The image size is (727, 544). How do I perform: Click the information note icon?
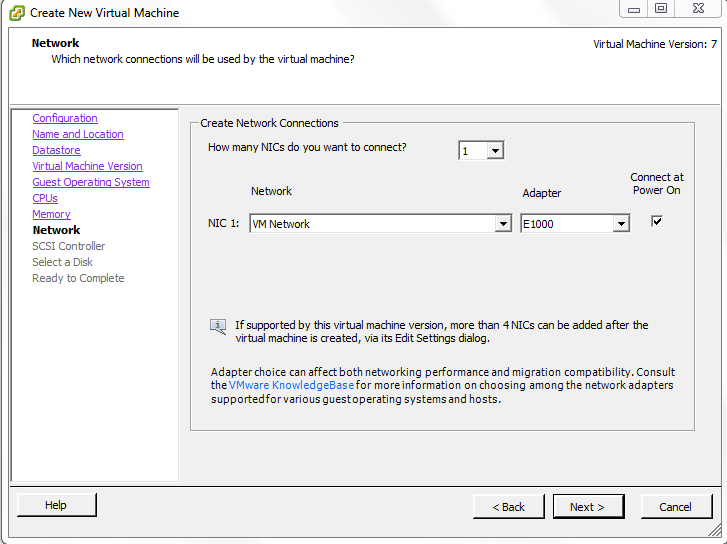click(217, 326)
